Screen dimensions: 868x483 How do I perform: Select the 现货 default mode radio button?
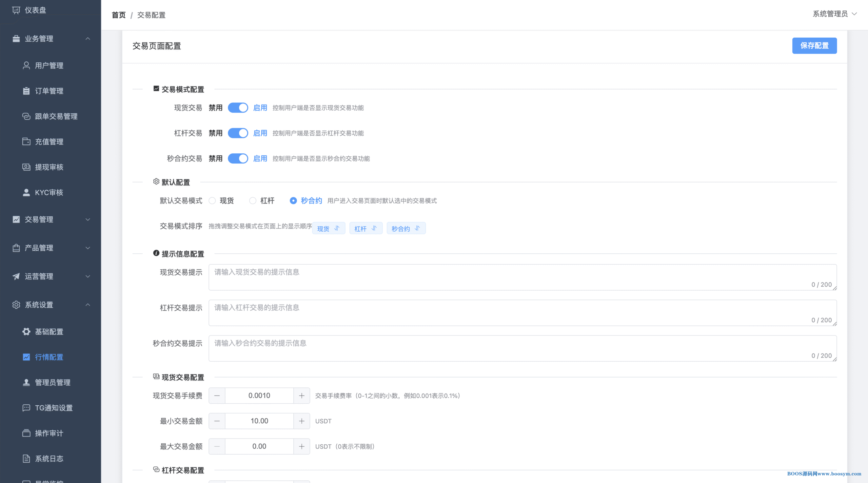tap(212, 201)
